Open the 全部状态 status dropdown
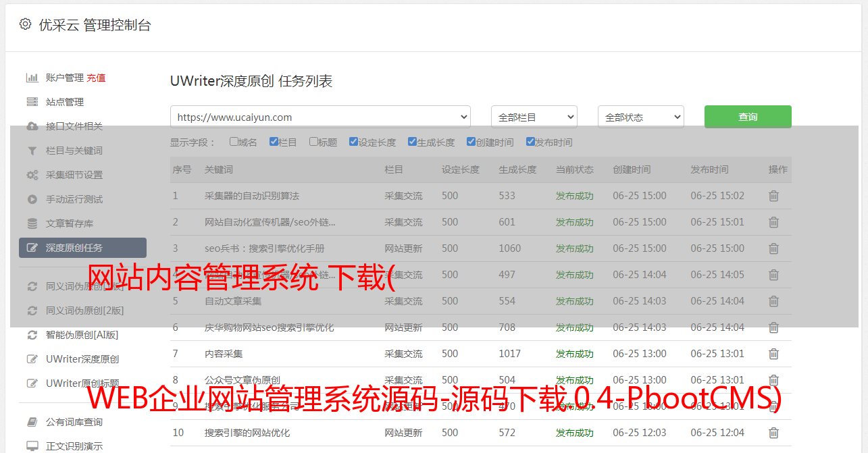Image resolution: width=868 pixels, height=453 pixels. pyautogui.click(x=641, y=117)
